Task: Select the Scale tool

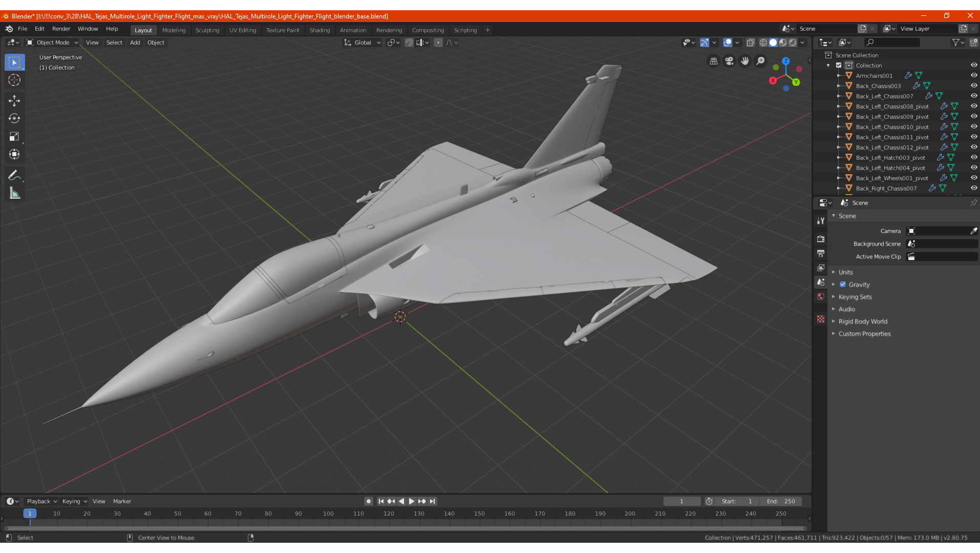Action: click(x=14, y=136)
